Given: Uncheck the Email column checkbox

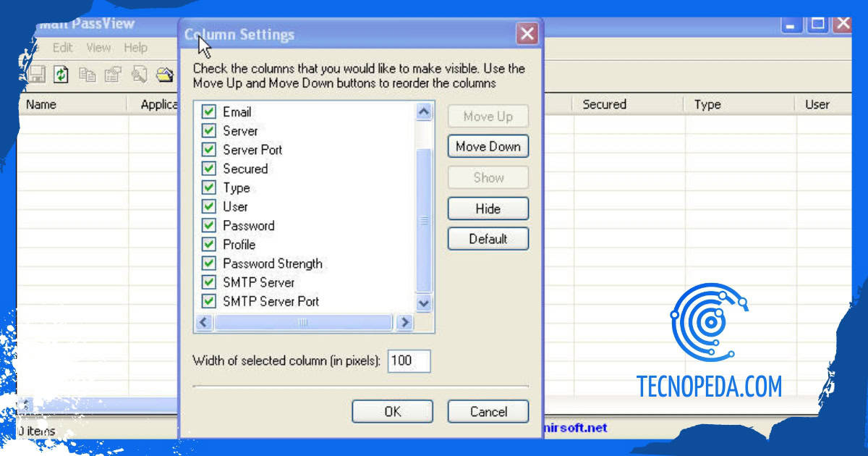Looking at the screenshot, I should coord(209,112).
